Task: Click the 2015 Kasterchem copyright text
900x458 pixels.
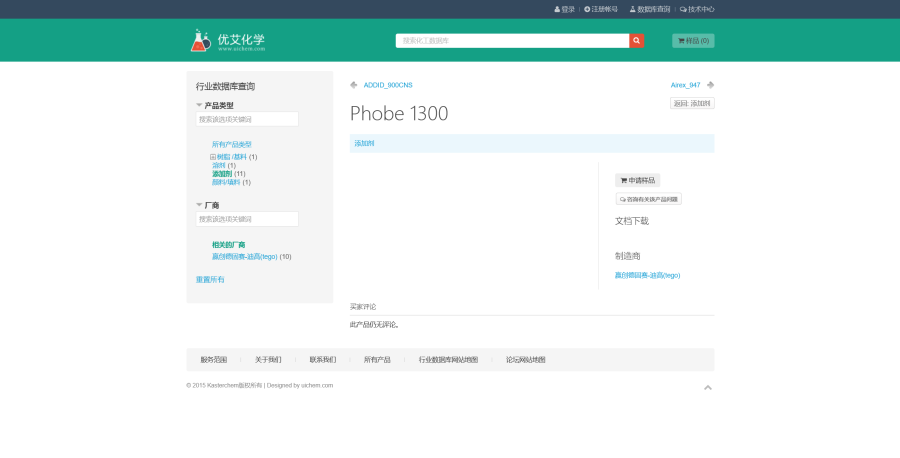Action: tap(259, 386)
